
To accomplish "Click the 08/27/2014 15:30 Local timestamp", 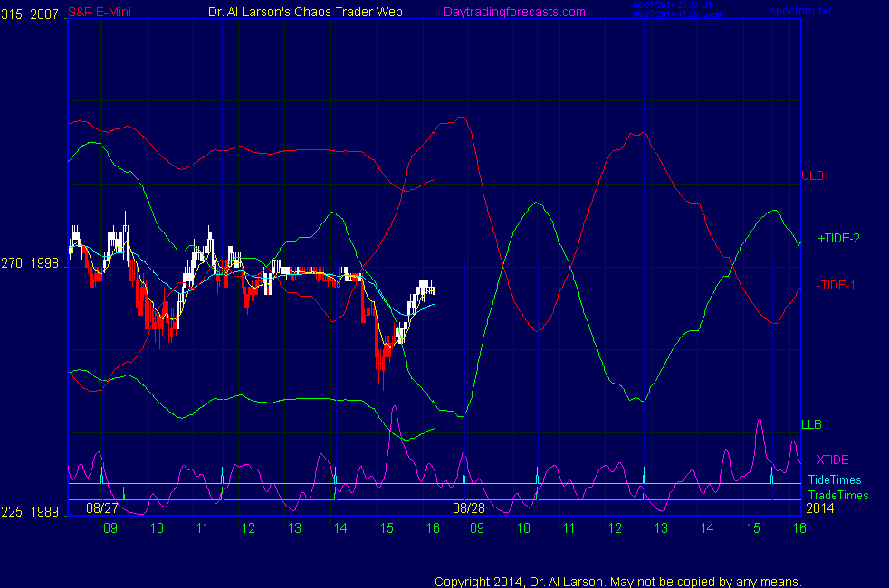I will point(677,14).
